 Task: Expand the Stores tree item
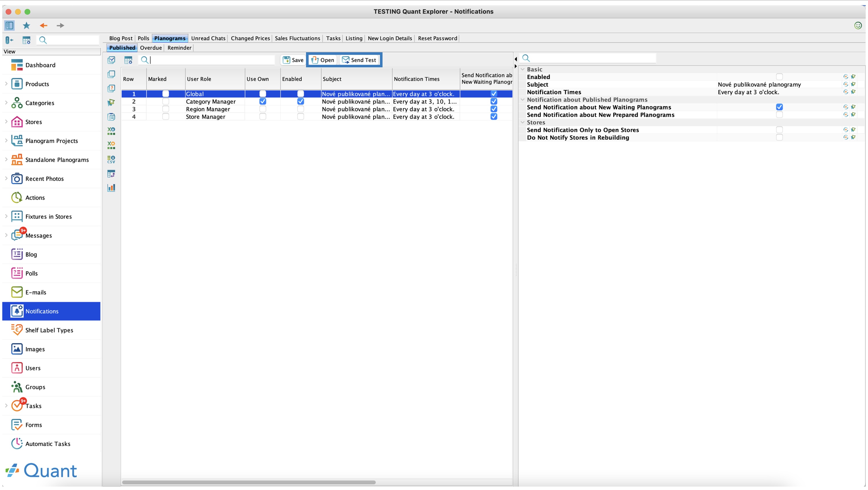[6, 121]
